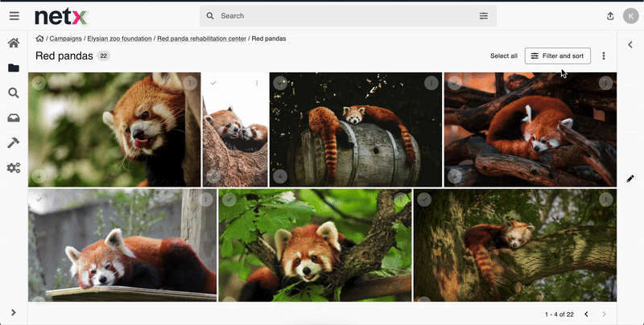Screen dimensions: 644x325
Task: Click the pencil edit icon on right panel
Action: 630,179
